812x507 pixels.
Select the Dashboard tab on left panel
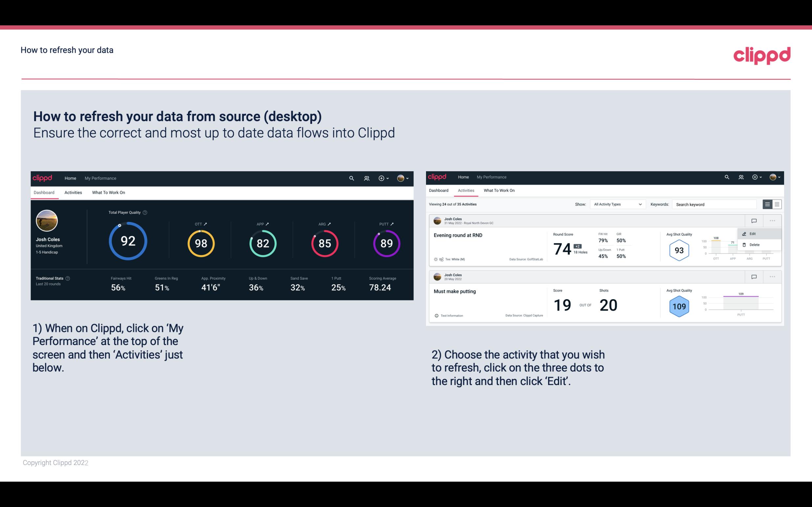point(44,192)
